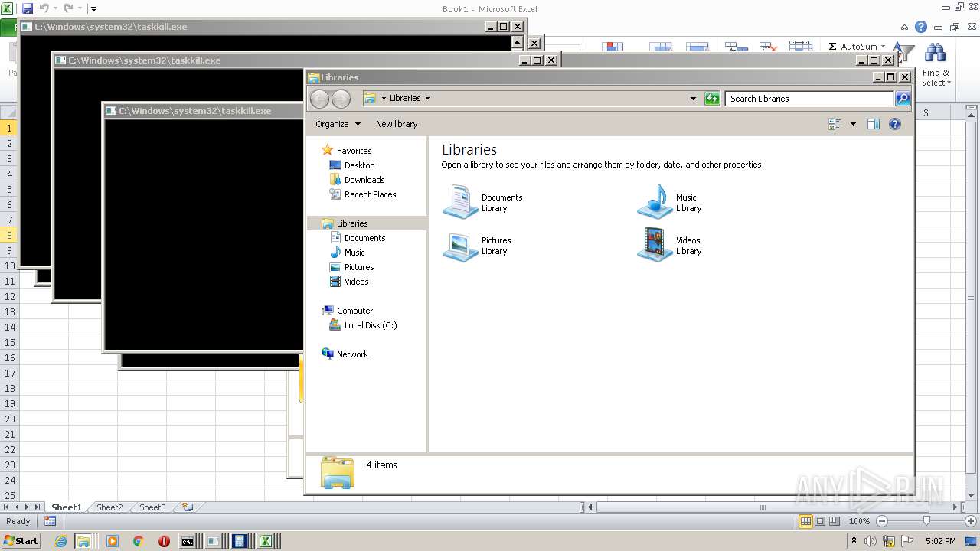
Task: Open the Organize dropdown menu
Action: click(x=338, y=124)
